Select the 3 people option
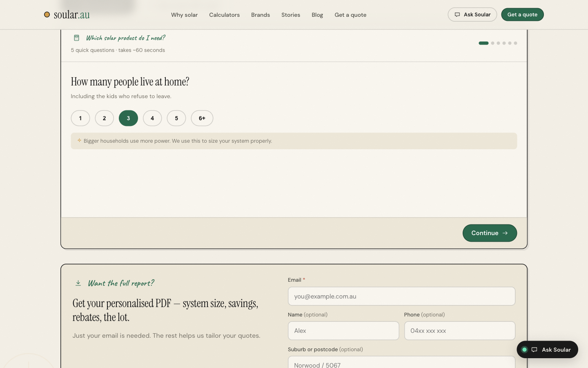Viewport: 588px width, 368px height. [128, 118]
